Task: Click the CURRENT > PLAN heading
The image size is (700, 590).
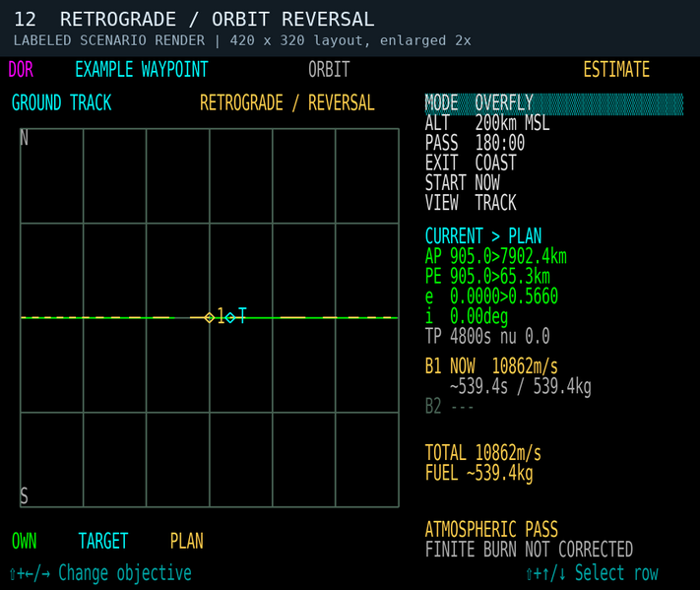Action: pyautogui.click(x=483, y=235)
